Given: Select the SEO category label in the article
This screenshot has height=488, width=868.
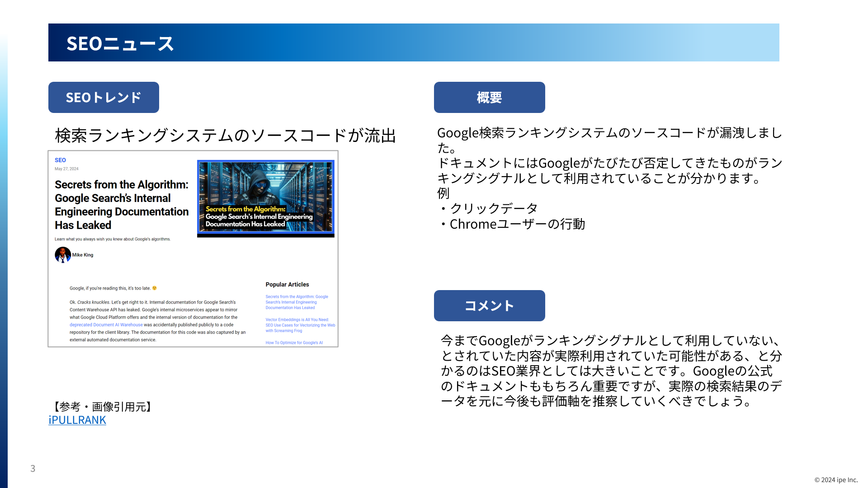Looking at the screenshot, I should click(x=60, y=160).
